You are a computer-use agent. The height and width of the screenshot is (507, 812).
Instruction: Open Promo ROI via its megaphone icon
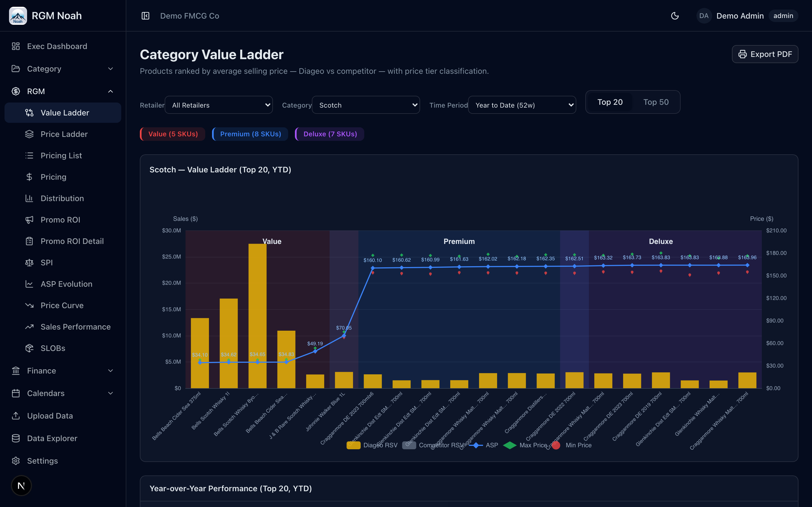[x=30, y=220]
